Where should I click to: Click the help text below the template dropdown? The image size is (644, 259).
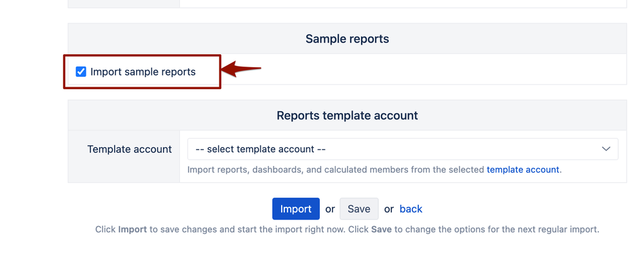point(374,170)
